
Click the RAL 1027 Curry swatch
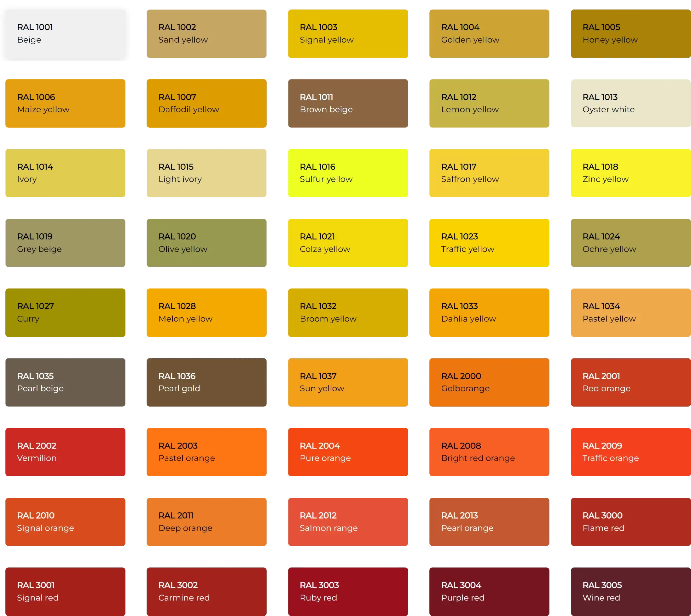(65, 312)
